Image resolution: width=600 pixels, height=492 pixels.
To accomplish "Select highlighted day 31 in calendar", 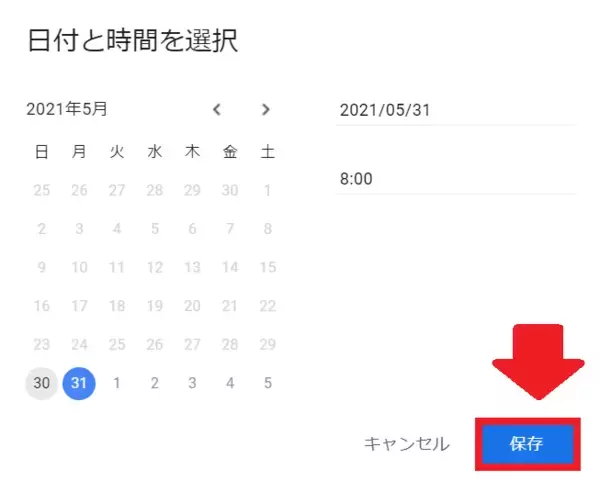I will click(79, 382).
